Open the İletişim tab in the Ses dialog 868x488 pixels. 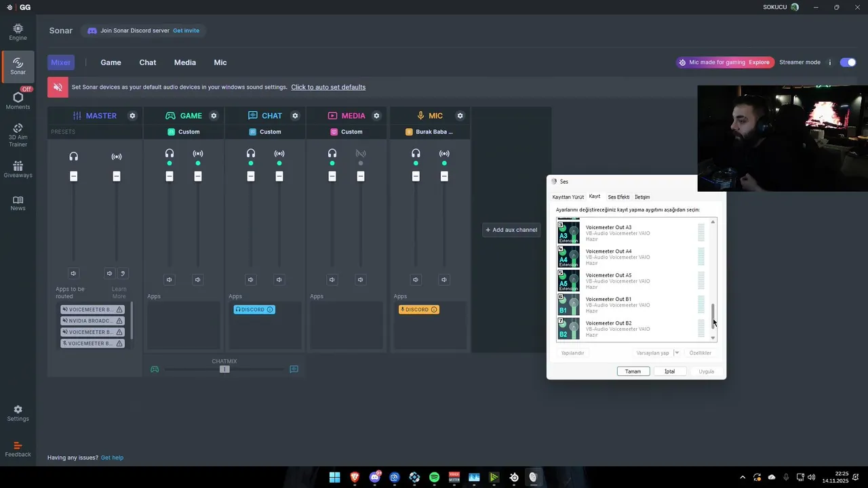(x=642, y=197)
